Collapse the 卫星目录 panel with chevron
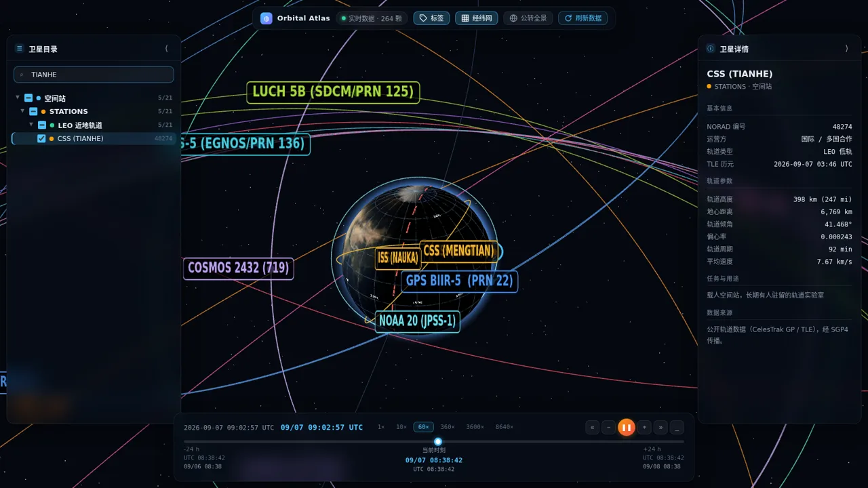This screenshot has height=488, width=868. click(167, 49)
